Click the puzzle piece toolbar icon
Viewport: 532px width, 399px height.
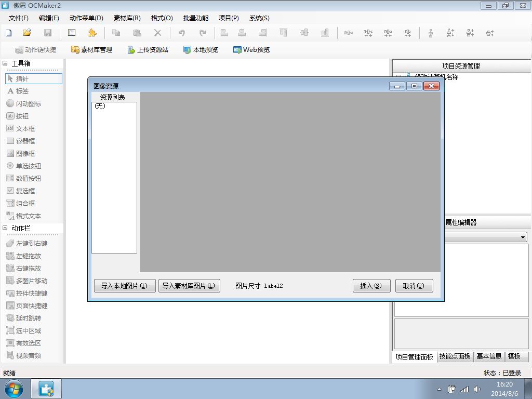[92, 33]
